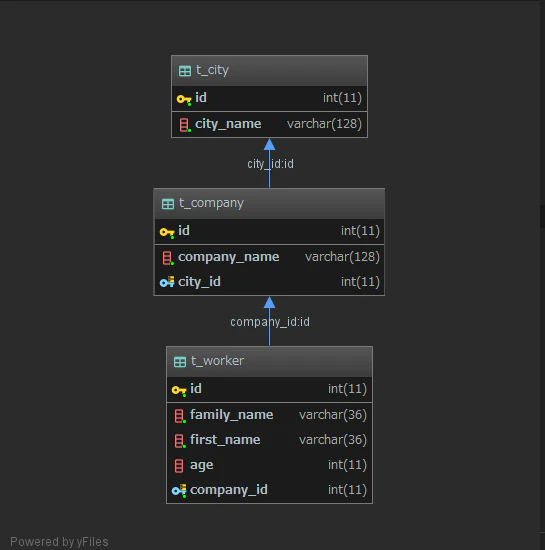Click the city_id:id relationship label

pyautogui.click(x=270, y=164)
